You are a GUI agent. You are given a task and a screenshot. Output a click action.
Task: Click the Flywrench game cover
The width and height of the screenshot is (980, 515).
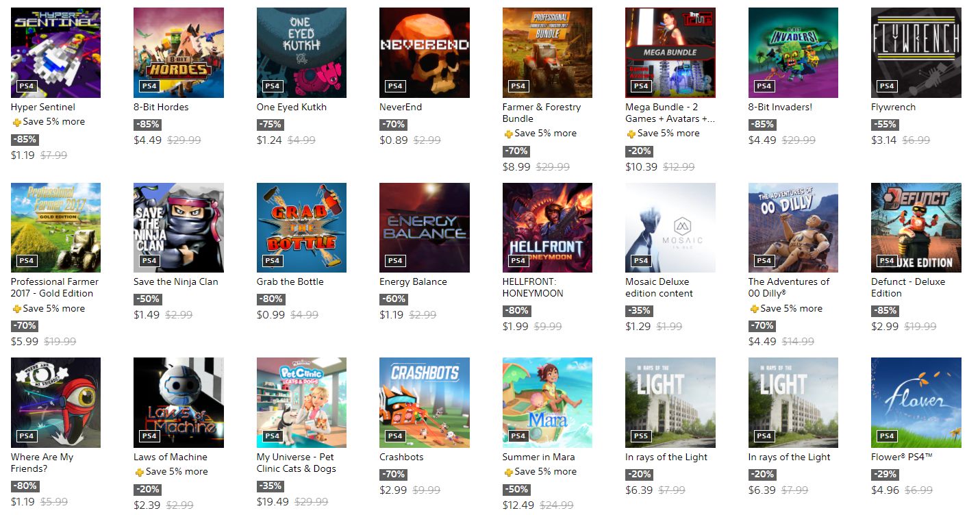(x=916, y=53)
